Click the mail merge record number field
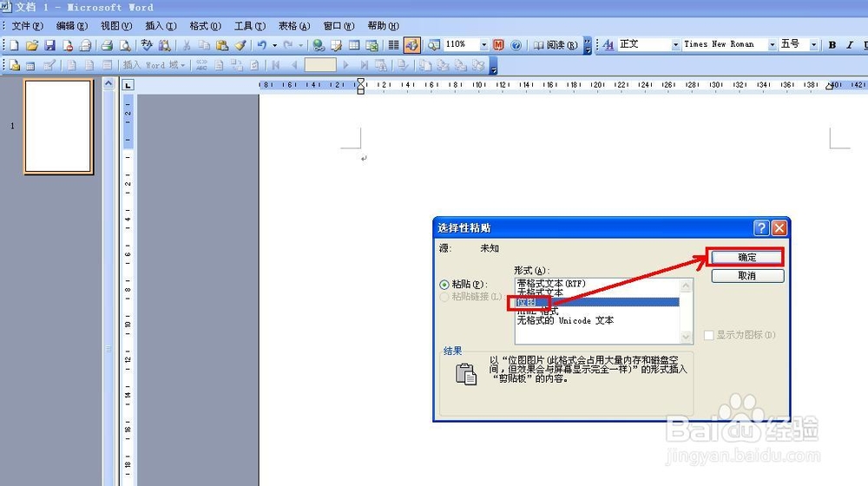868x486 pixels. tap(320, 65)
